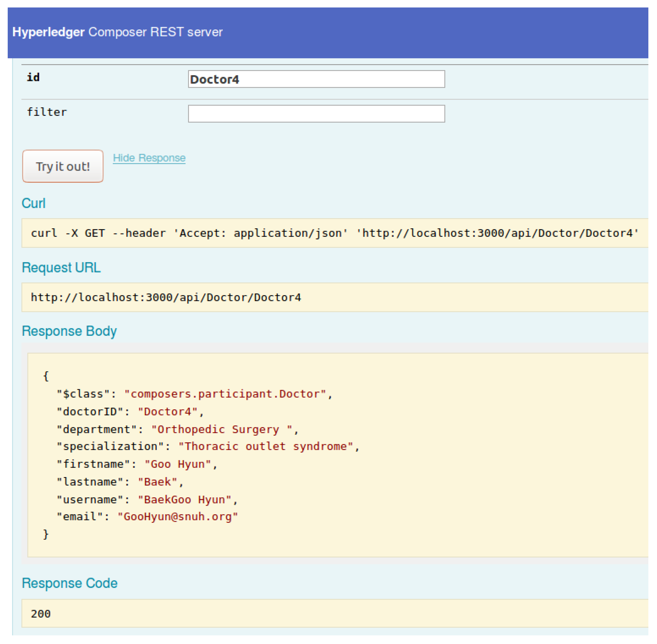
Task: Click the "lastname": "Baek" line
Action: [x=120, y=482]
